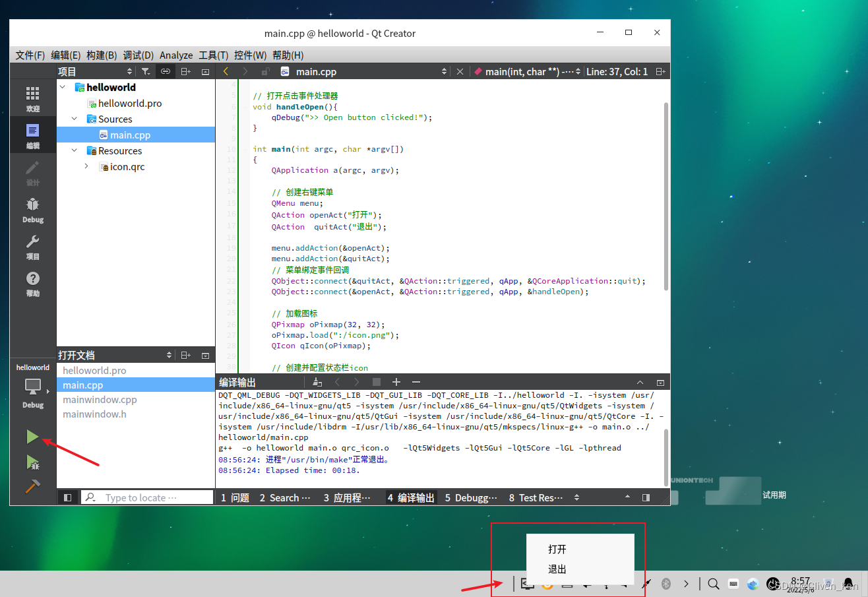868x597 pixels.
Task: Build project using the hammer icon
Action: pyautogui.click(x=32, y=487)
